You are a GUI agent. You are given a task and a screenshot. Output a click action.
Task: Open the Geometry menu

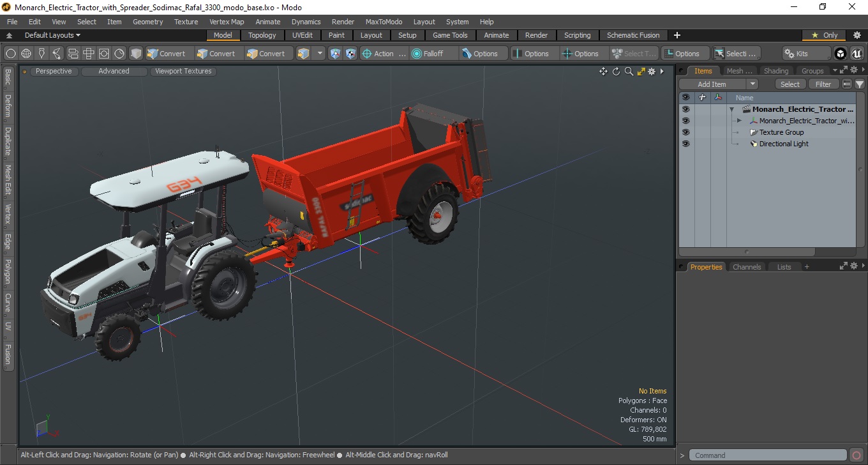(x=148, y=22)
